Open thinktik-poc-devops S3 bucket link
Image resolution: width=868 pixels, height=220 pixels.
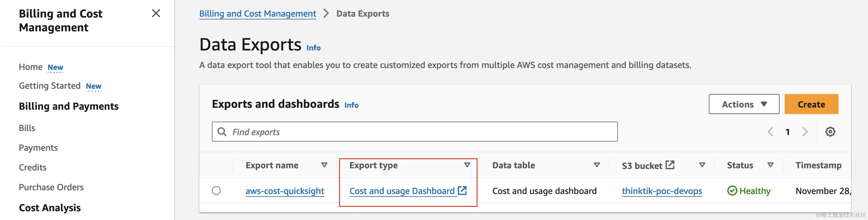[662, 191]
